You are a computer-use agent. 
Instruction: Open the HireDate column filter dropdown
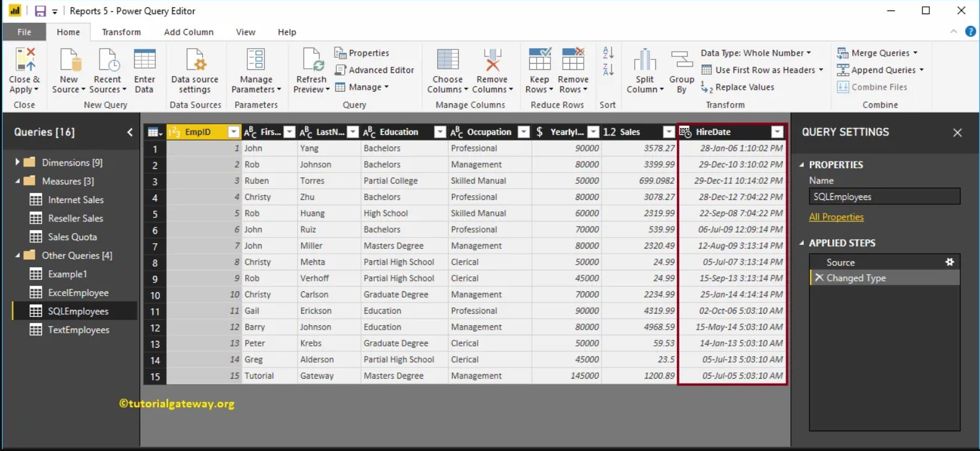tap(778, 132)
